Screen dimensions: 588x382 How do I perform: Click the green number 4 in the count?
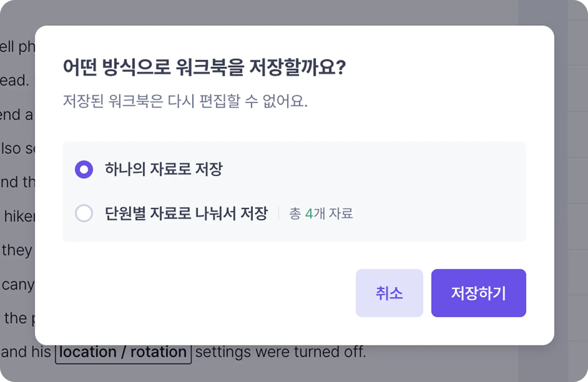click(309, 214)
